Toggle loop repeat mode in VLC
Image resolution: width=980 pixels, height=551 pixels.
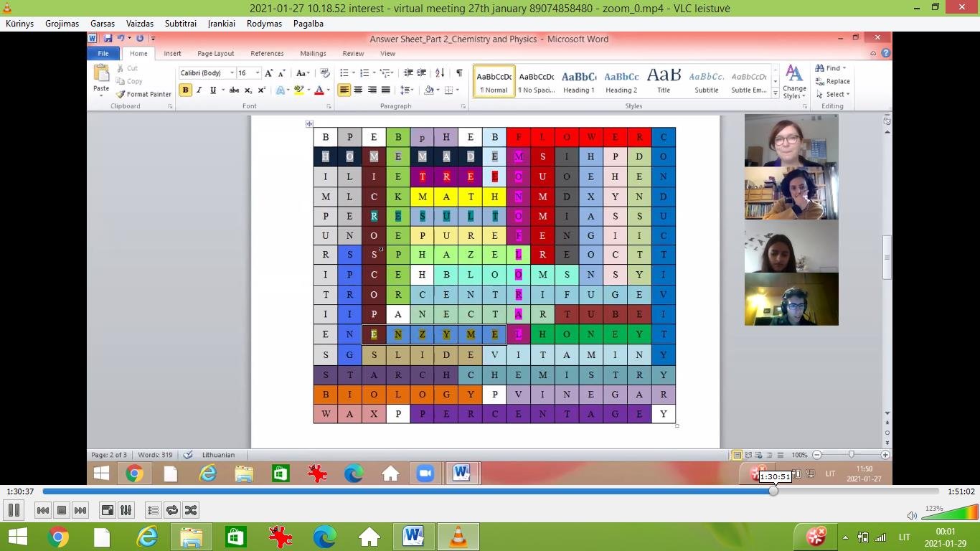(x=172, y=510)
